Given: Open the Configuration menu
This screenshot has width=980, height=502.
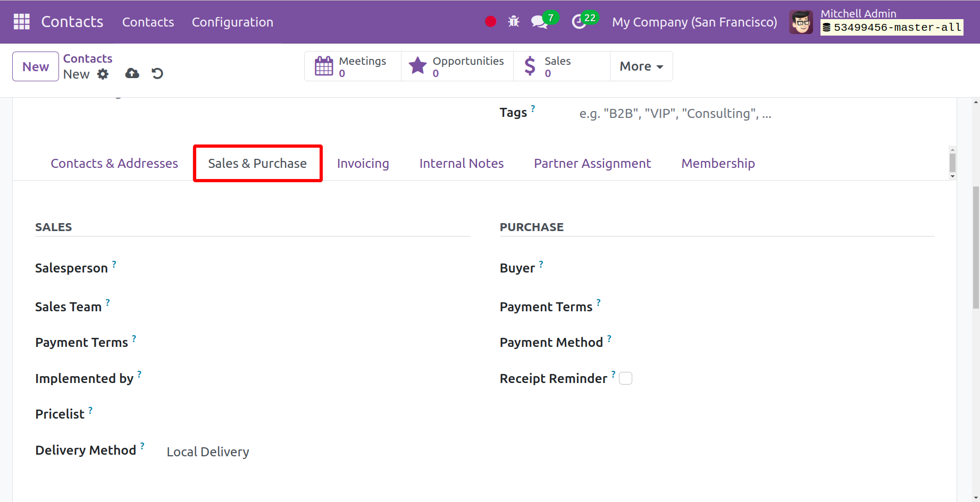Looking at the screenshot, I should click(232, 22).
